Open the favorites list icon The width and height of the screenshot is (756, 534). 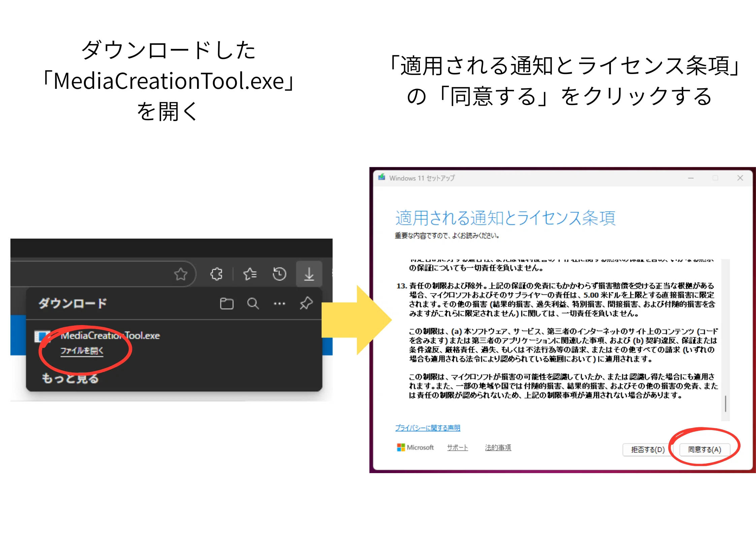(250, 274)
